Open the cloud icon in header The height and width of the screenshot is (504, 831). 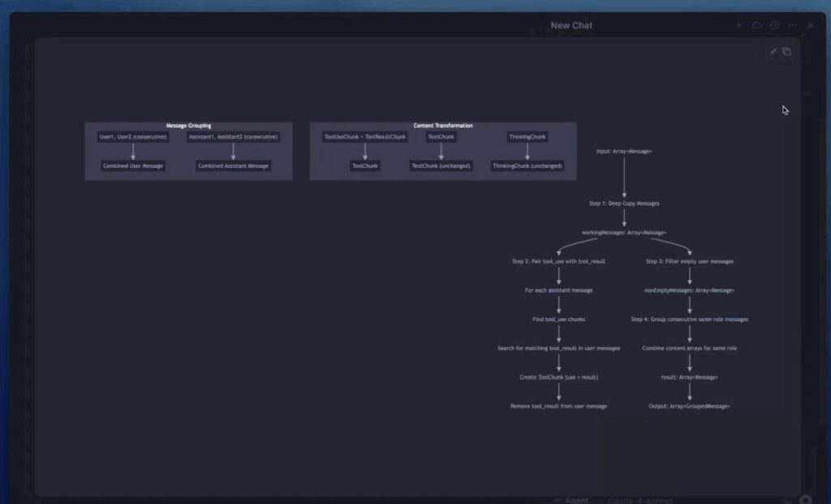pos(756,25)
